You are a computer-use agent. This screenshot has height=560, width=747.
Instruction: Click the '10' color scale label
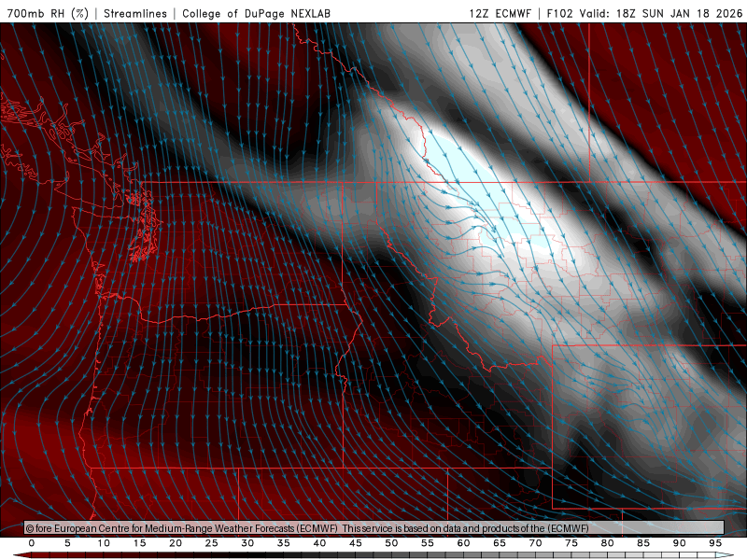pyautogui.click(x=104, y=543)
